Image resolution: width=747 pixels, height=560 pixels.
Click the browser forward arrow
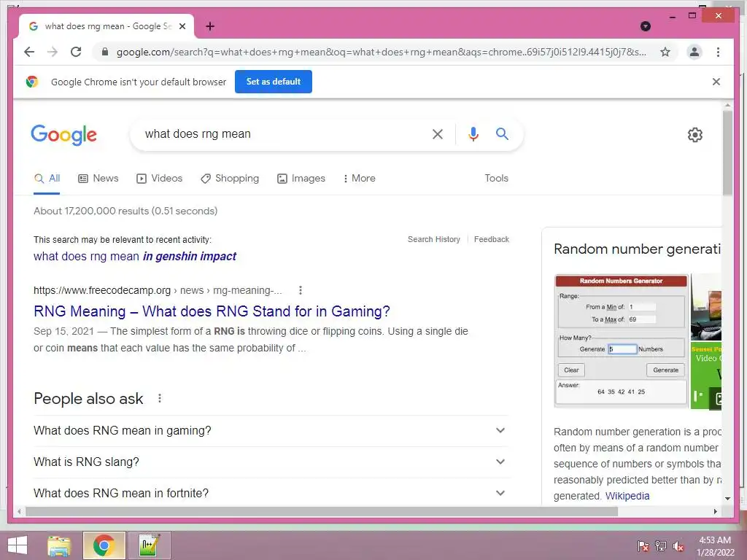tap(53, 52)
